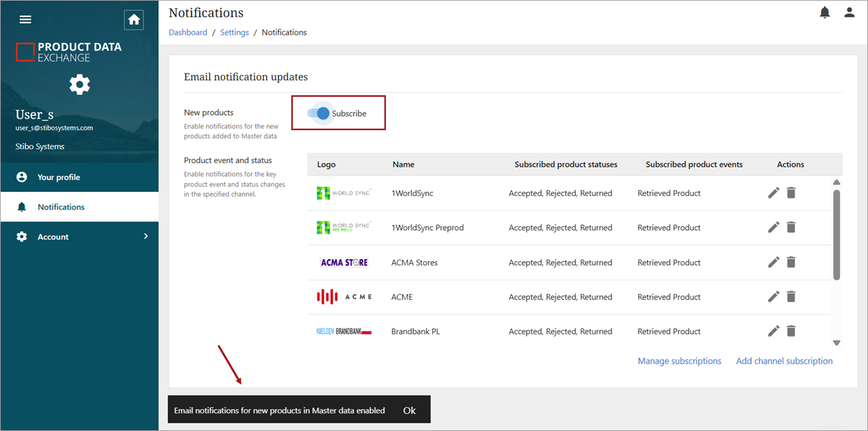The image size is (868, 431).
Task: Edit the Brandbank PL subscription
Action: click(x=773, y=331)
